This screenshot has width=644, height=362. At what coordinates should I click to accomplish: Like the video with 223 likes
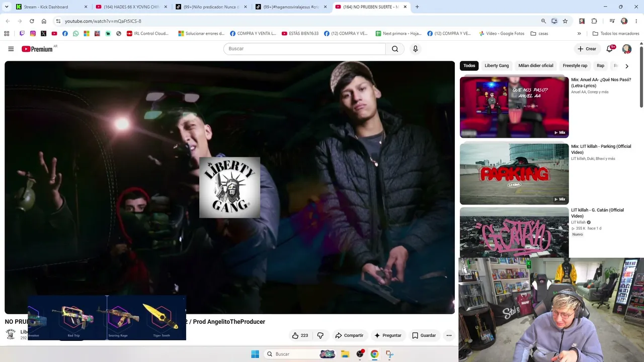(x=300, y=335)
